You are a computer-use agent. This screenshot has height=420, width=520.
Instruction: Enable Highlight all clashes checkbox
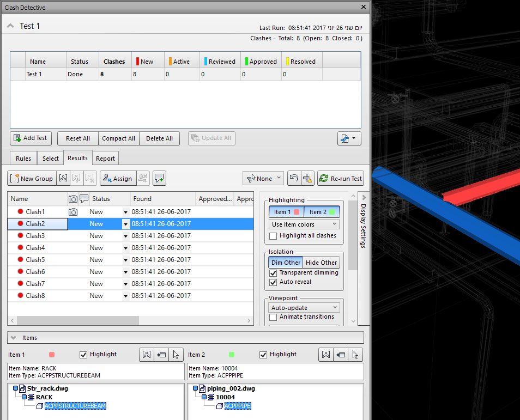pos(273,236)
